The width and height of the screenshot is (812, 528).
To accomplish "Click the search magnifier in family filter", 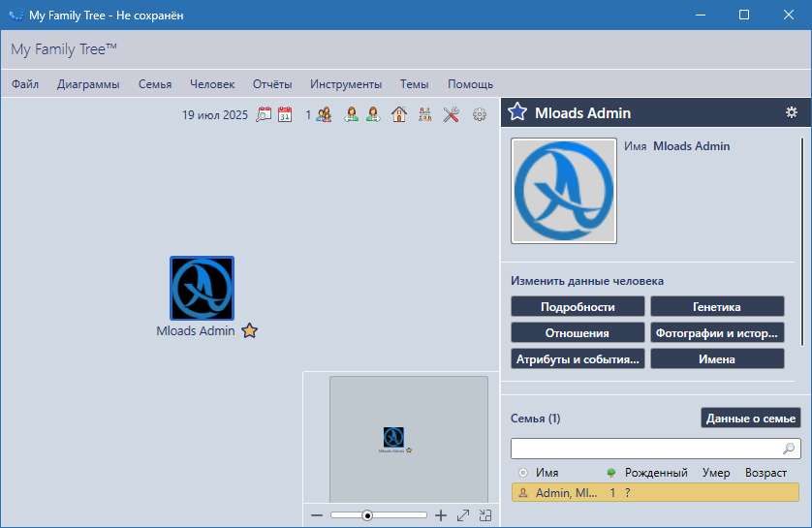I will (789, 449).
